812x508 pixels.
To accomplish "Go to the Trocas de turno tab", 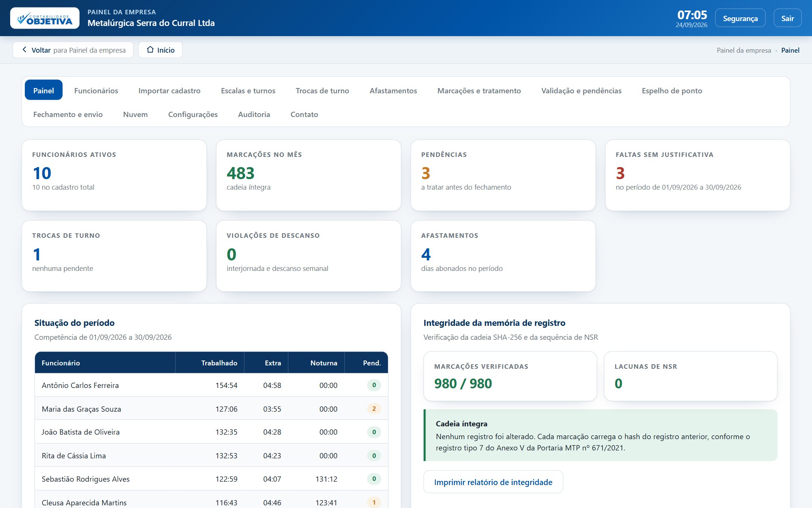I will coord(322,90).
